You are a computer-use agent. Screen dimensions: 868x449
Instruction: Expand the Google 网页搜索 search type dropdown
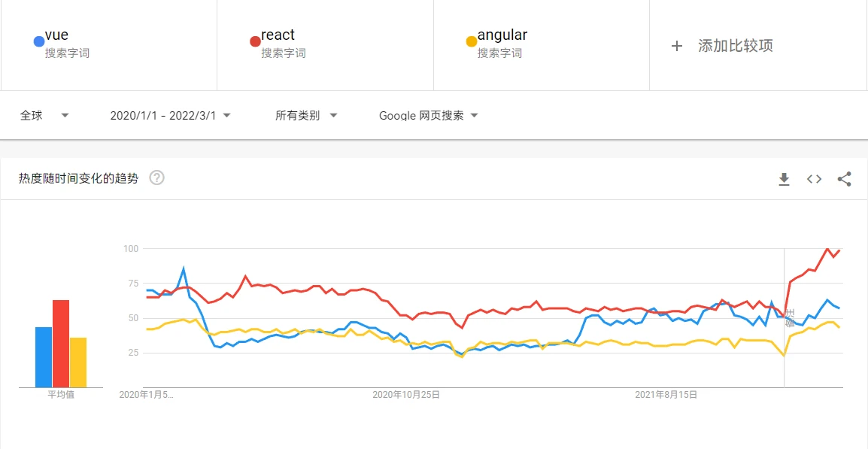pos(429,116)
